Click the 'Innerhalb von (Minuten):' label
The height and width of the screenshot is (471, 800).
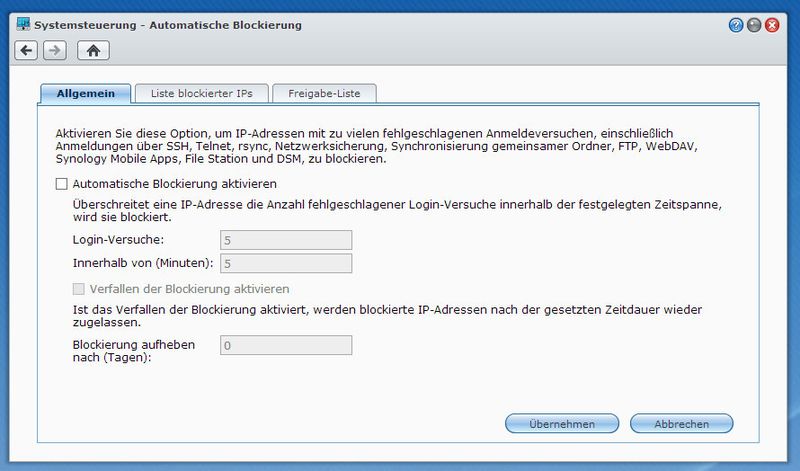(x=143, y=263)
